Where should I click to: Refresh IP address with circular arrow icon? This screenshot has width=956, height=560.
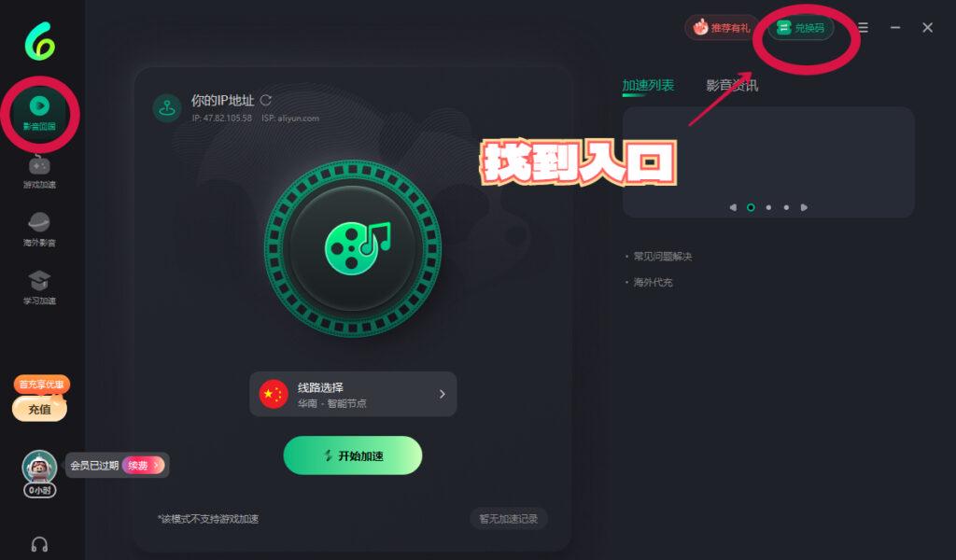pyautogui.click(x=266, y=100)
